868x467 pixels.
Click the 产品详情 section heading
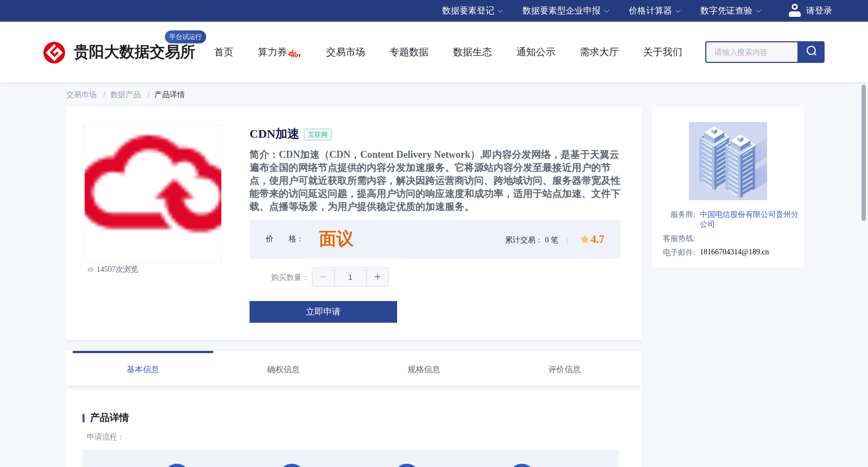109,418
